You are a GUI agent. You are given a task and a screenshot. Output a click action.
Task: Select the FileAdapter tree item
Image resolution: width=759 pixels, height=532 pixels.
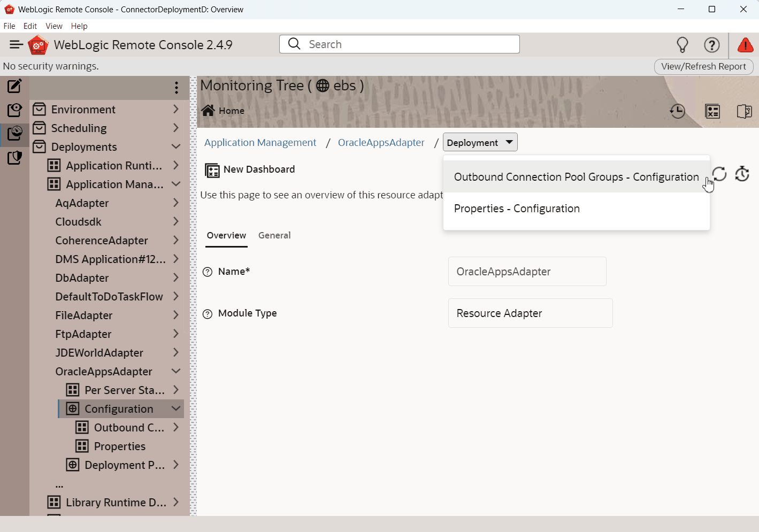pos(84,315)
